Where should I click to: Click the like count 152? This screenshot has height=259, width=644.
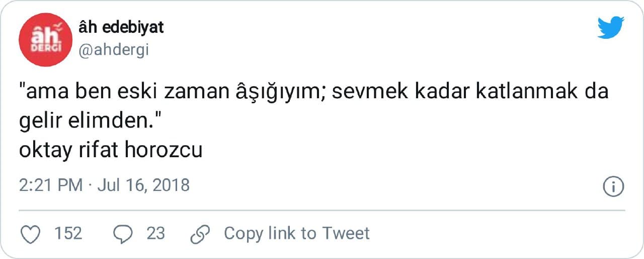pyautogui.click(x=68, y=233)
